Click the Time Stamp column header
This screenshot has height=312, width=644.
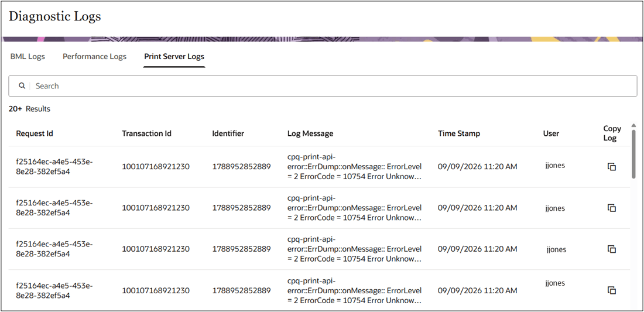tap(459, 133)
